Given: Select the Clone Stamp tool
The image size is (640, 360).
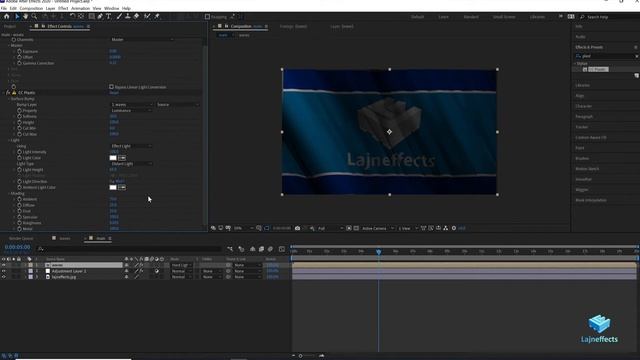Looking at the screenshot, I should (128, 16).
